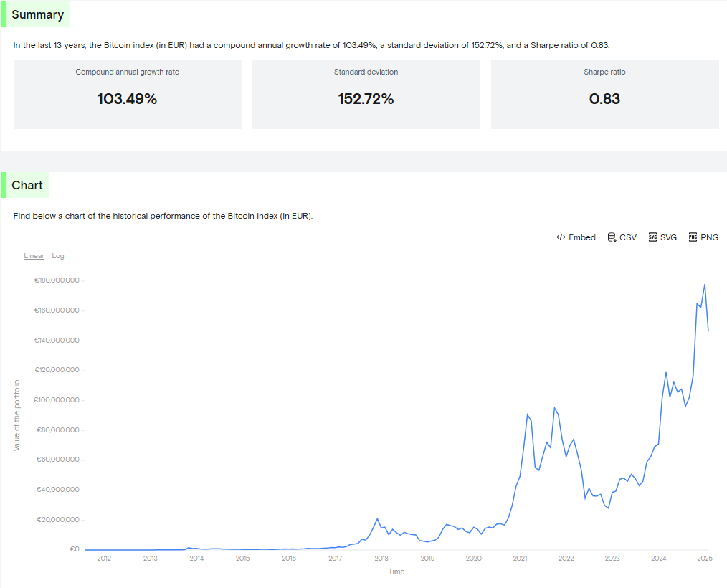Image resolution: width=727 pixels, height=588 pixels.
Task: Select the Linear scale option
Action: point(34,256)
